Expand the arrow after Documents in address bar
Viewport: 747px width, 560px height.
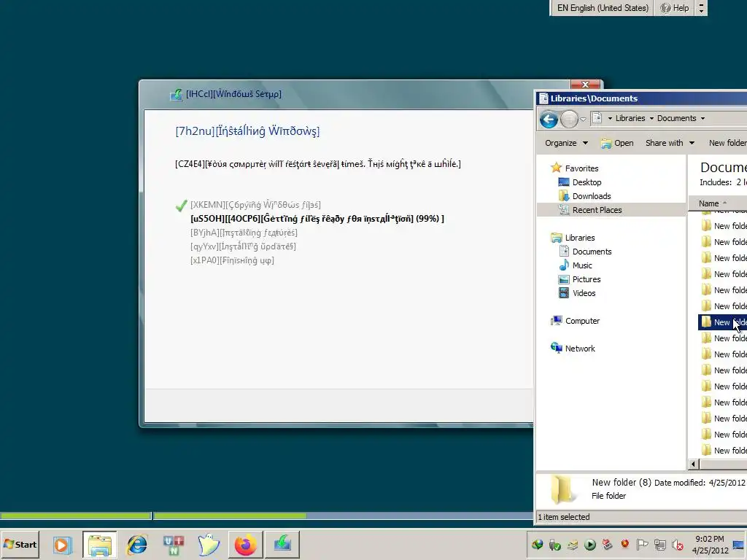click(x=703, y=119)
